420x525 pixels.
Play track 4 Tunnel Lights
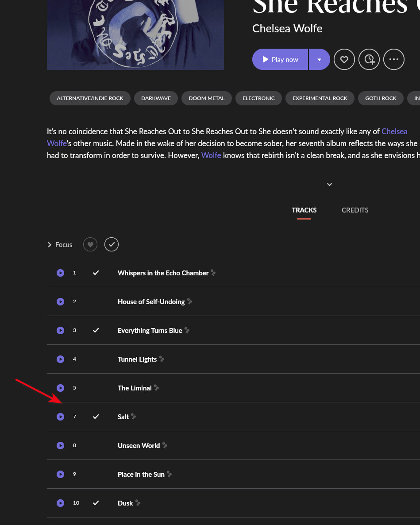60,359
